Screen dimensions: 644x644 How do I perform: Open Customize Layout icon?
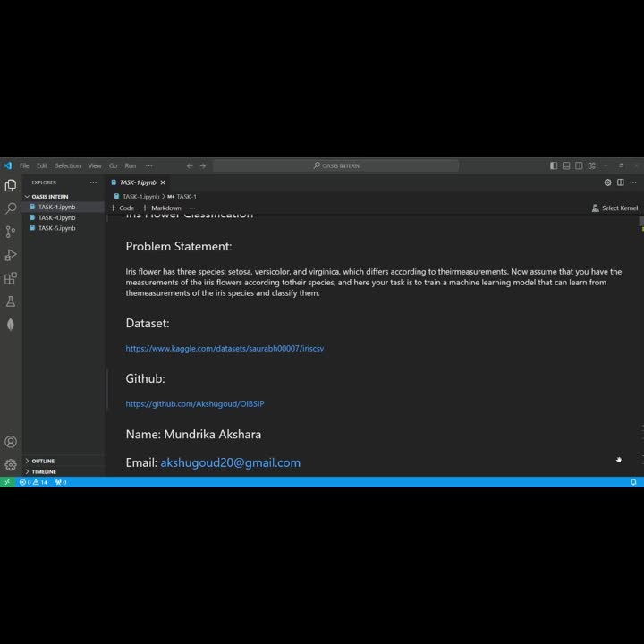coord(592,165)
